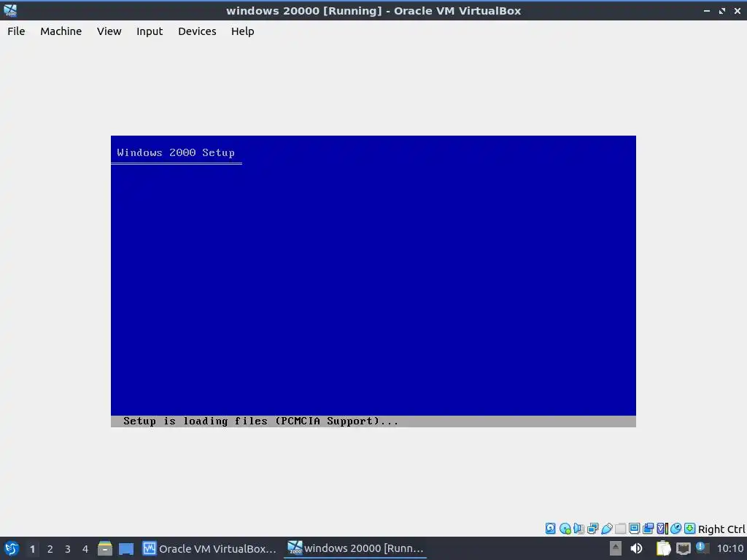747x560 pixels.
Task: Maximize the VirtualBox VM window
Action: (x=722, y=10)
